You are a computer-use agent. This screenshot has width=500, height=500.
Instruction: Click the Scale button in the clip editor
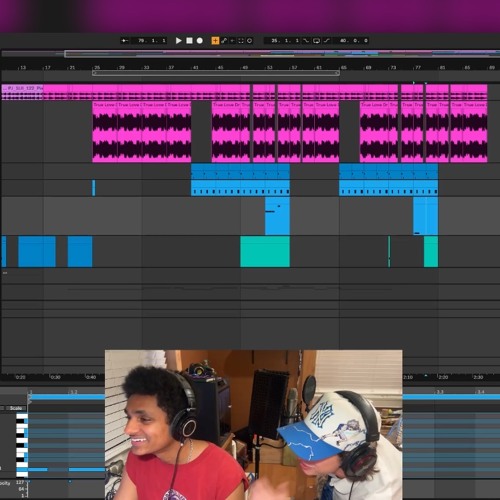pos(16,408)
